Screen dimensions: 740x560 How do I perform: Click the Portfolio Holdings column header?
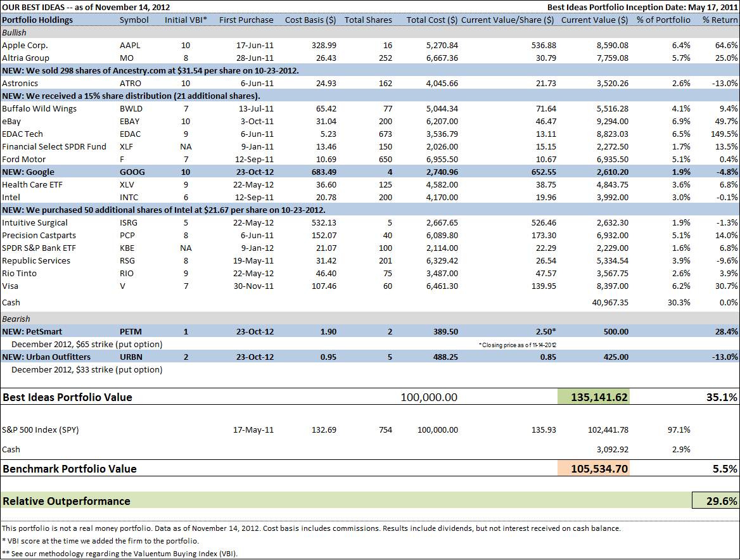(37, 20)
